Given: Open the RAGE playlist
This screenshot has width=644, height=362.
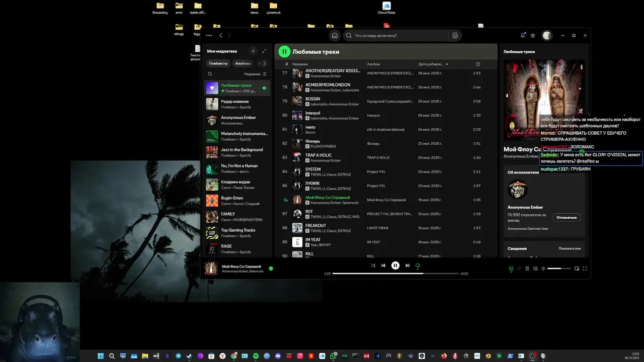Looking at the screenshot, I should pos(237,249).
